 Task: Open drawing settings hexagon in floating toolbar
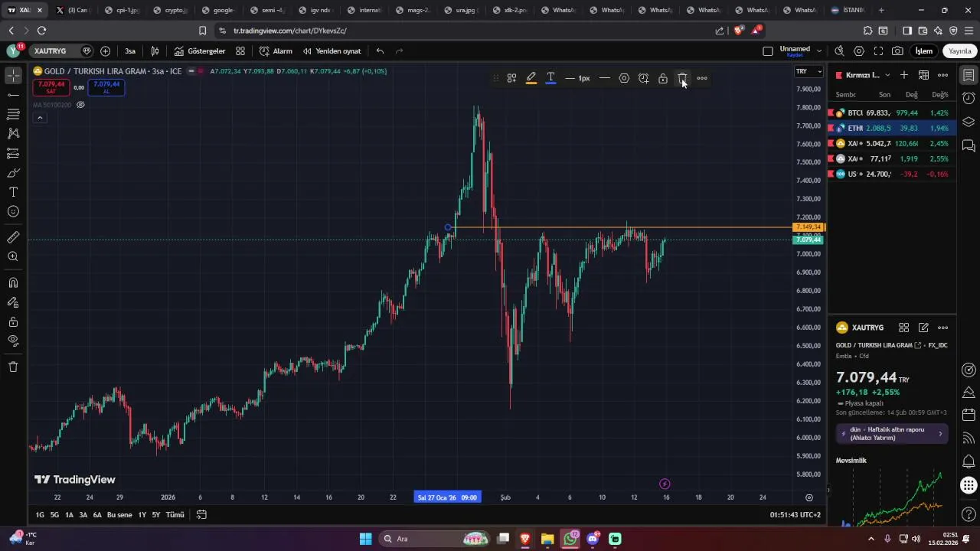pyautogui.click(x=624, y=78)
